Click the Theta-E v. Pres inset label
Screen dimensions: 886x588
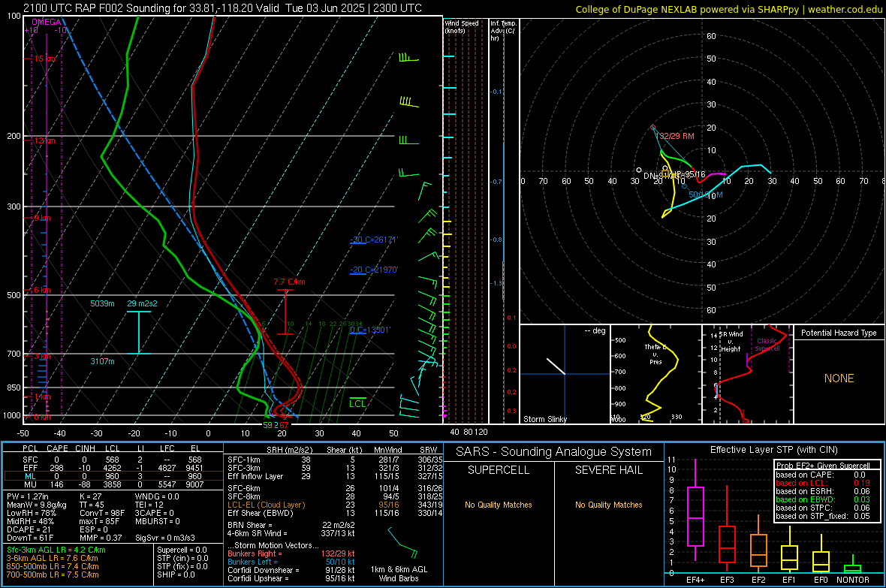point(655,354)
